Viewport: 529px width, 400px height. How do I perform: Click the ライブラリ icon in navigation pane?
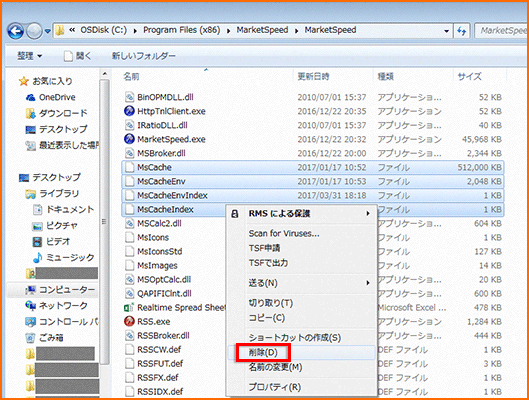(30, 194)
